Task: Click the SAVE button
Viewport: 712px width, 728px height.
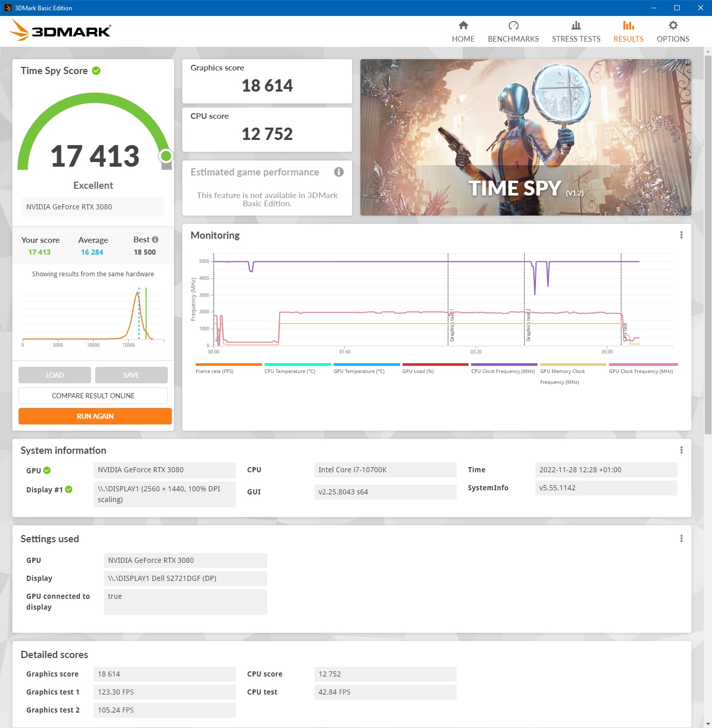Action: tap(131, 375)
